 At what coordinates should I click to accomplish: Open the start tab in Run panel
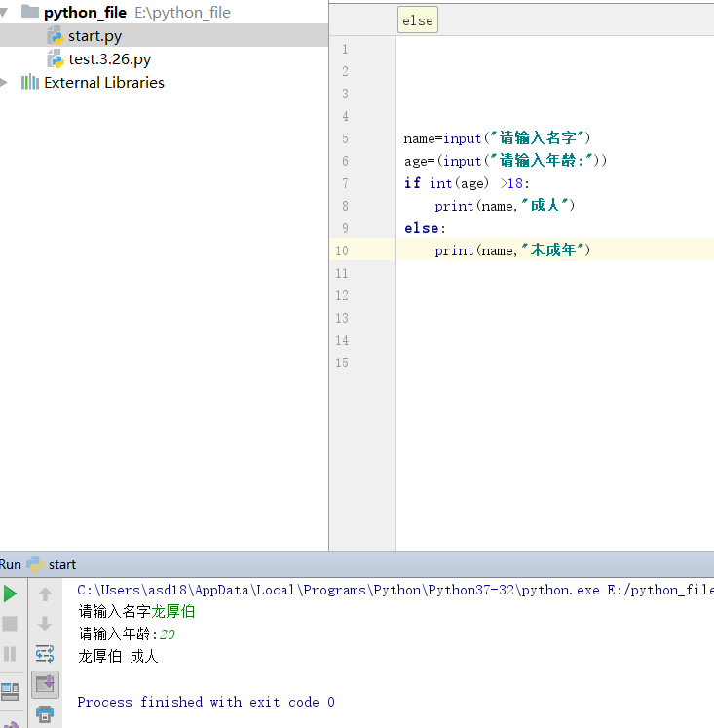(62, 564)
